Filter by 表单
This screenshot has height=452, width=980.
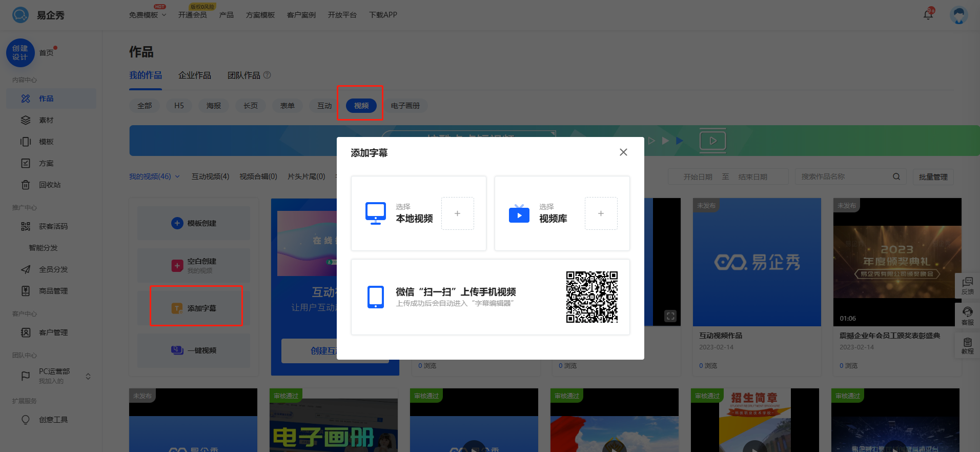288,106
